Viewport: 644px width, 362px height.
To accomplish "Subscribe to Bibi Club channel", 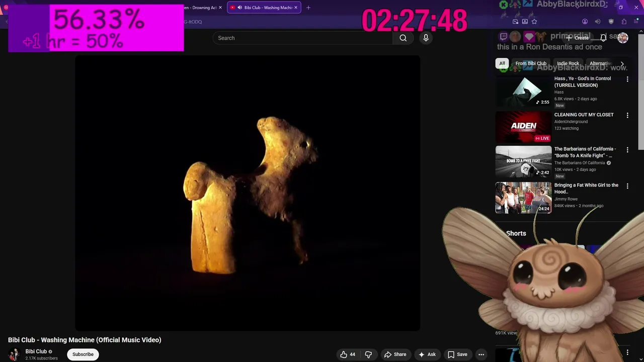I will [83, 354].
